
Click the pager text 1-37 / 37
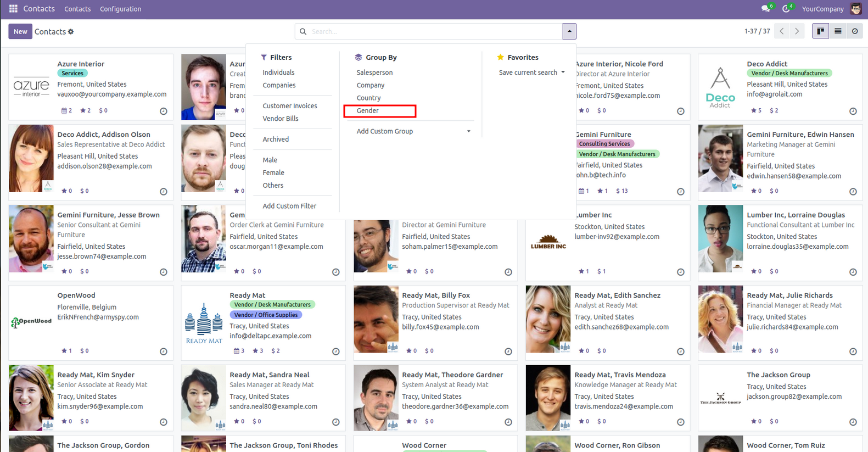[x=757, y=31]
